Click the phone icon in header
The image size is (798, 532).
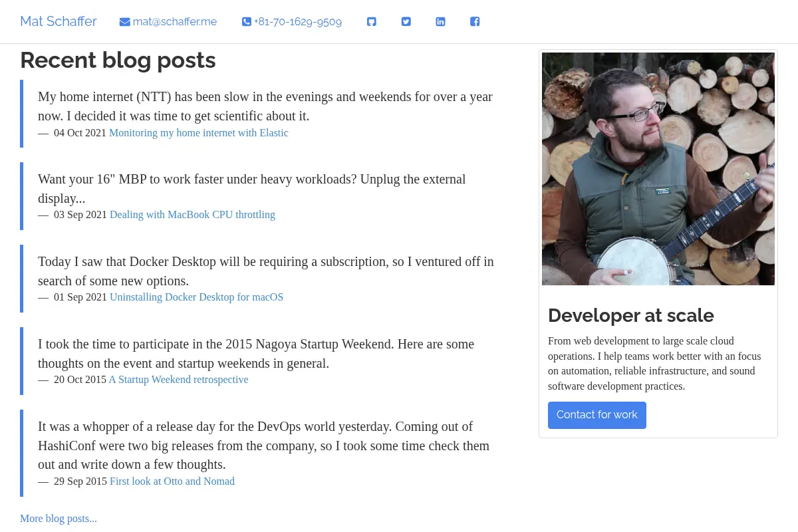tap(247, 22)
